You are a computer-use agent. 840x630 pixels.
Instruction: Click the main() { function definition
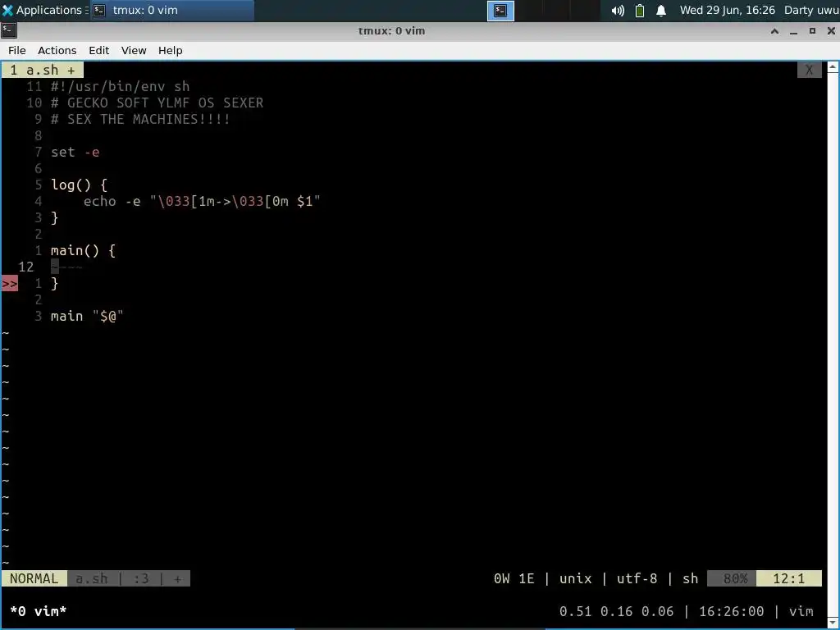(83, 251)
